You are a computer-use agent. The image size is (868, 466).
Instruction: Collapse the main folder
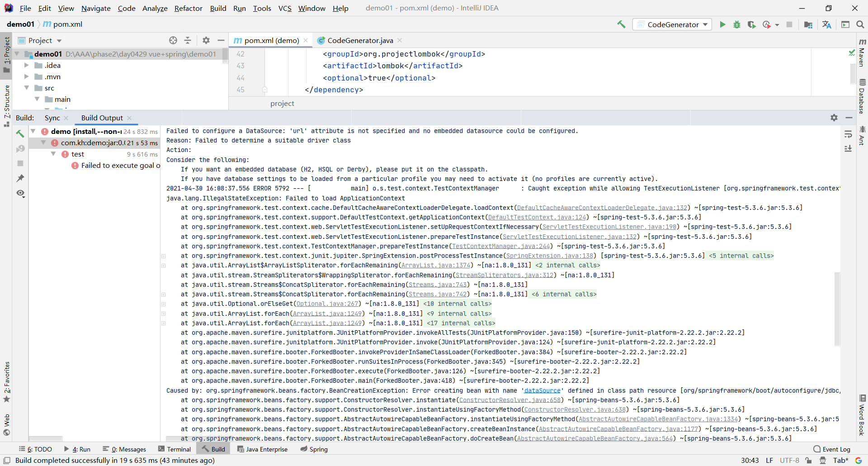click(37, 99)
